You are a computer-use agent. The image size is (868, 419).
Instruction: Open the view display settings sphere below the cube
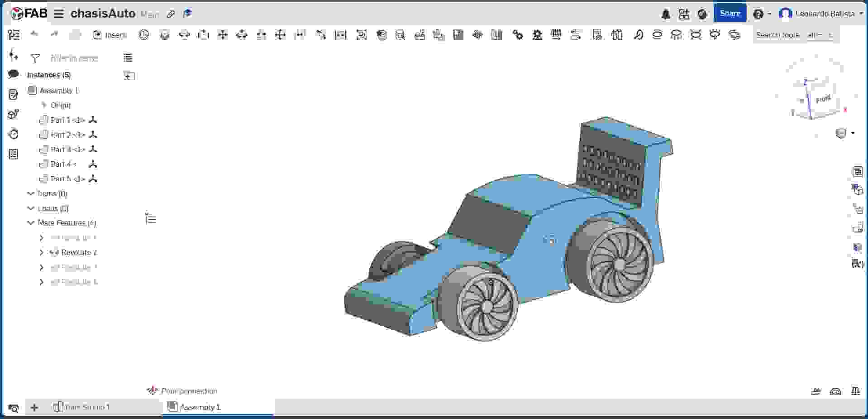(841, 133)
